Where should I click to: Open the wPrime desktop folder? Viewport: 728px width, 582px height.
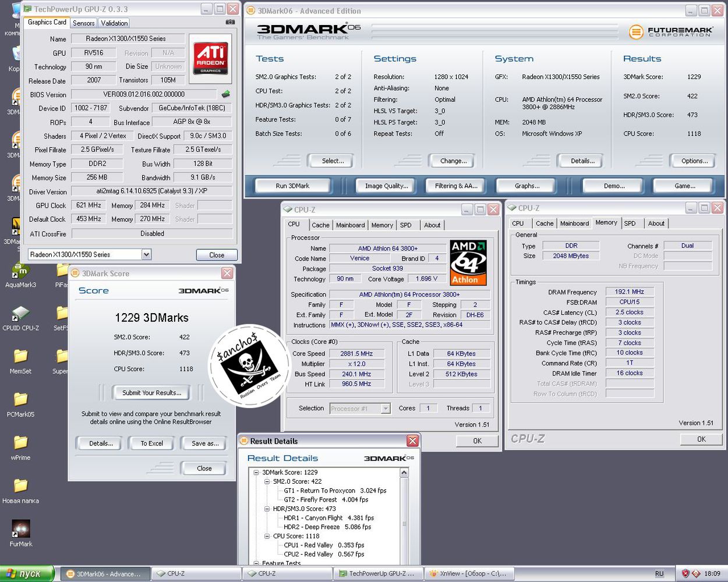(21, 448)
